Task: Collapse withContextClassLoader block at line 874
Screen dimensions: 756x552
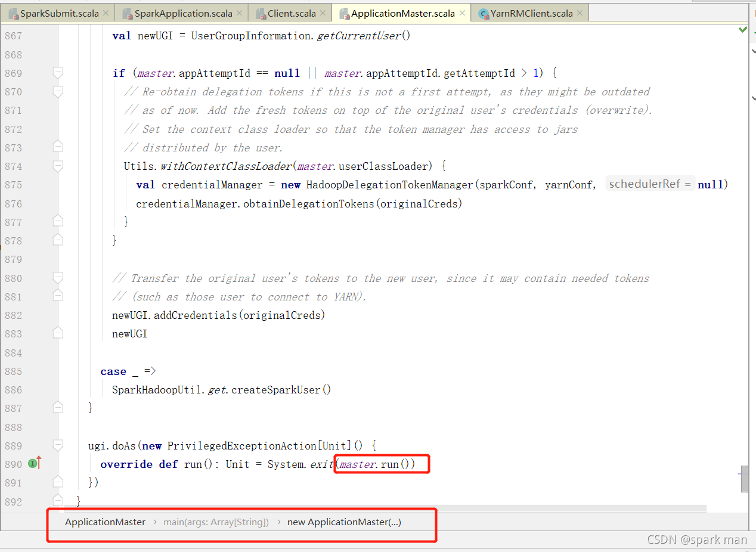Action: [x=58, y=166]
